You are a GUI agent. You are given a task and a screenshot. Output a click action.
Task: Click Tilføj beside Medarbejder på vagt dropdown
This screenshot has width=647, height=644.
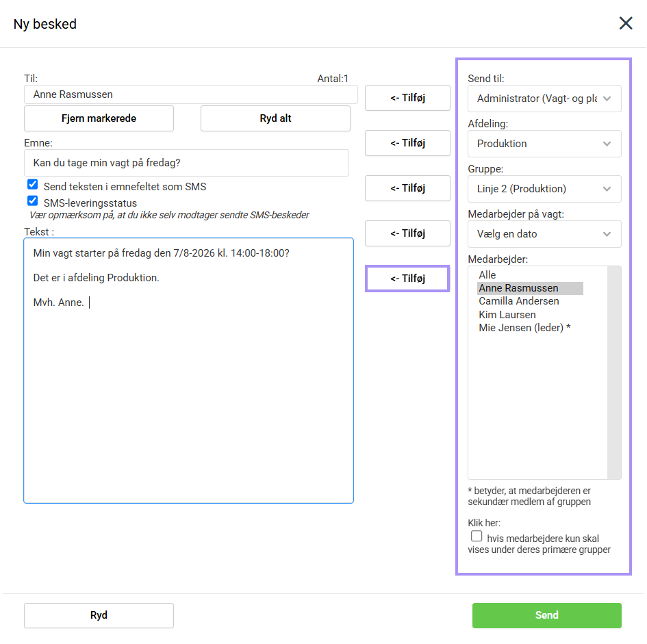[x=407, y=233]
